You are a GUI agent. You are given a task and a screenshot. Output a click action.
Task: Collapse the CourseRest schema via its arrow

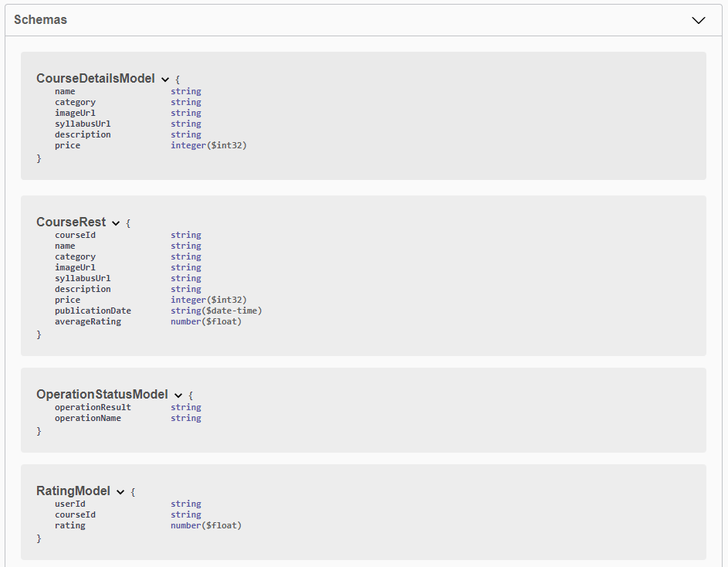(x=116, y=222)
